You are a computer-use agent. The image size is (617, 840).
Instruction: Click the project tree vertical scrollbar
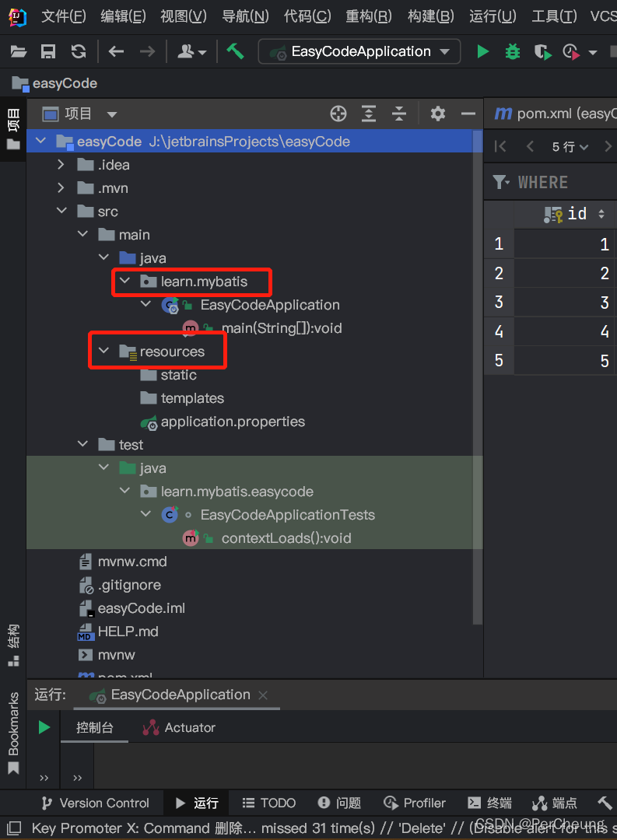[x=478, y=378]
